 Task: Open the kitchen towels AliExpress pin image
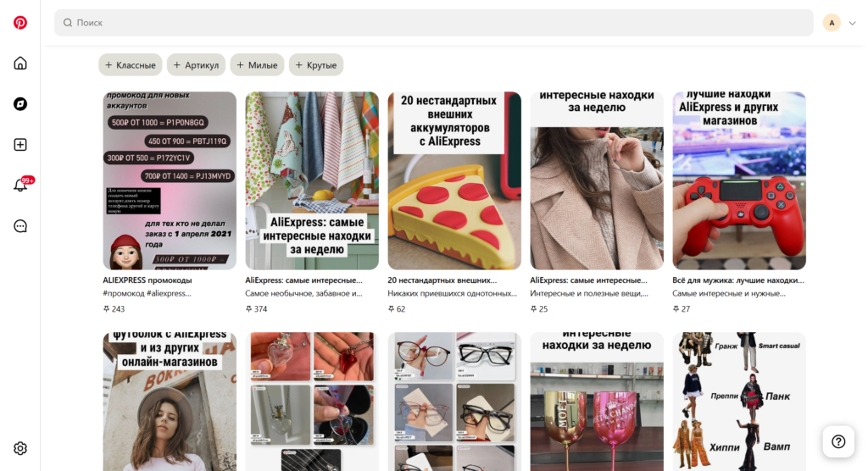pyautogui.click(x=312, y=180)
